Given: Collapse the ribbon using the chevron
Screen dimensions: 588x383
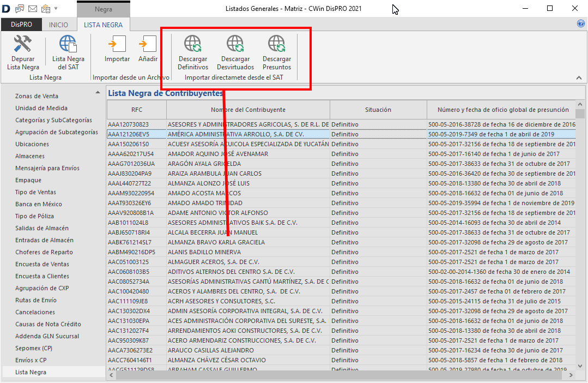Looking at the screenshot, I should click(579, 79).
